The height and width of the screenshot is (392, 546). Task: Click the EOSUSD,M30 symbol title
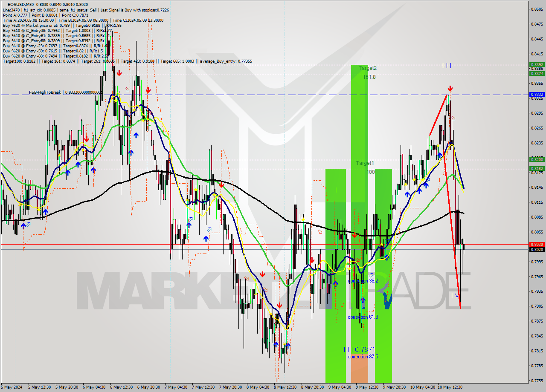(22, 4)
